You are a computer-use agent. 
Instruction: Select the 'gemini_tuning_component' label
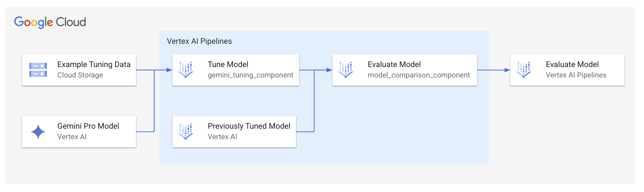pyautogui.click(x=250, y=75)
